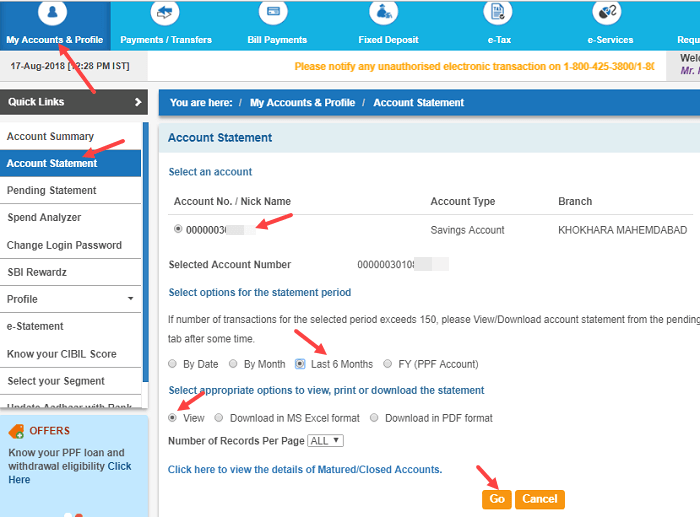700x517 pixels.
Task: Select the Last 6 Months option
Action: (x=300, y=364)
